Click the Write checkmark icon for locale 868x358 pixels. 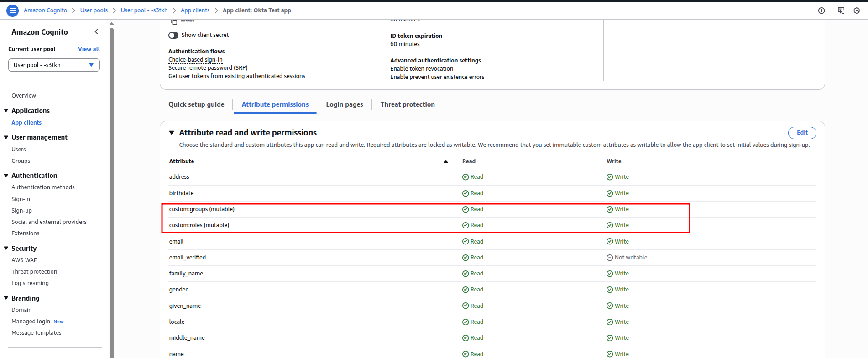tap(610, 322)
